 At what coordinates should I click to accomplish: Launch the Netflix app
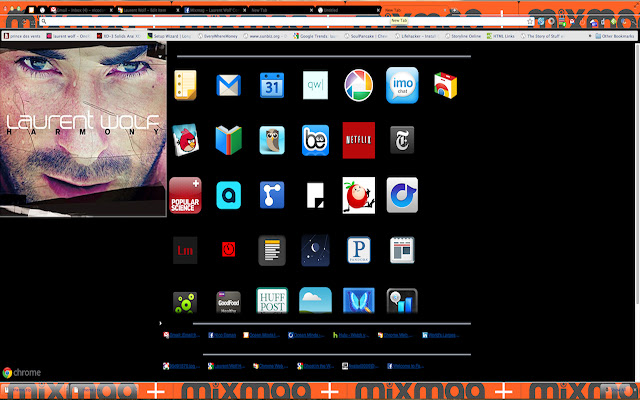pos(358,140)
